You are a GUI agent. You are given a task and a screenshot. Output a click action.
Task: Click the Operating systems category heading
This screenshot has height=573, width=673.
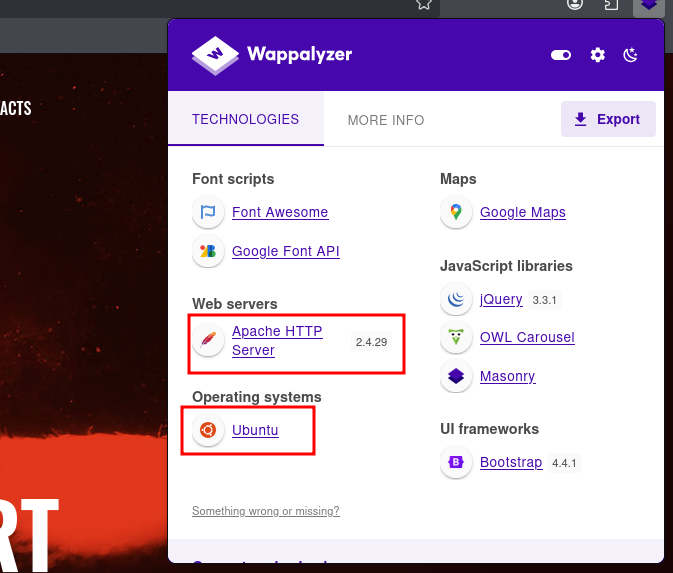pyautogui.click(x=257, y=397)
